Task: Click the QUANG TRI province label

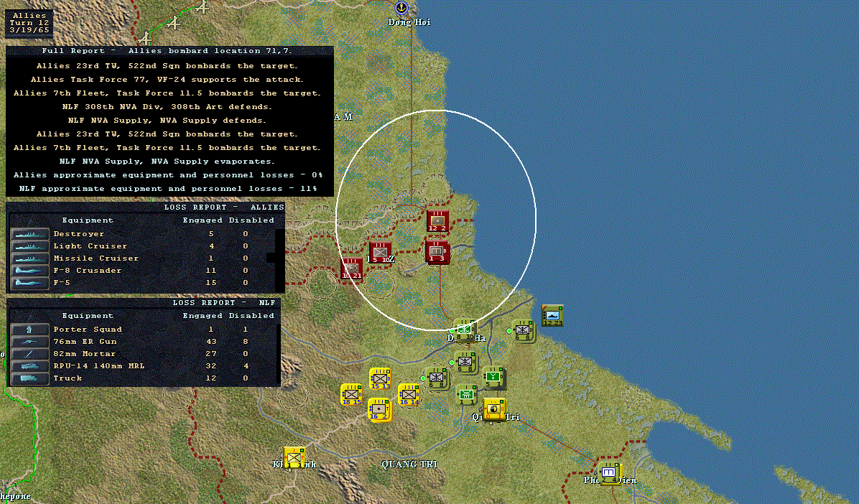Action: pyautogui.click(x=410, y=465)
